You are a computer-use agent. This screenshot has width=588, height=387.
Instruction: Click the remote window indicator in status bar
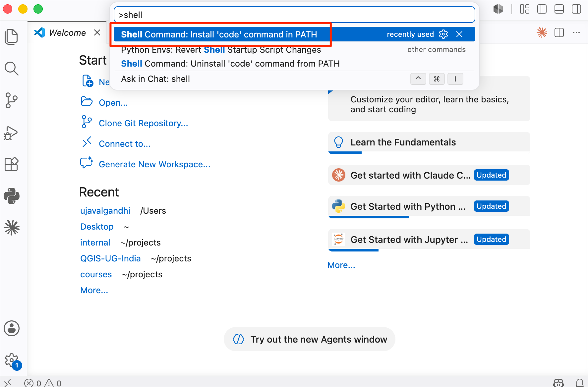tap(7, 383)
